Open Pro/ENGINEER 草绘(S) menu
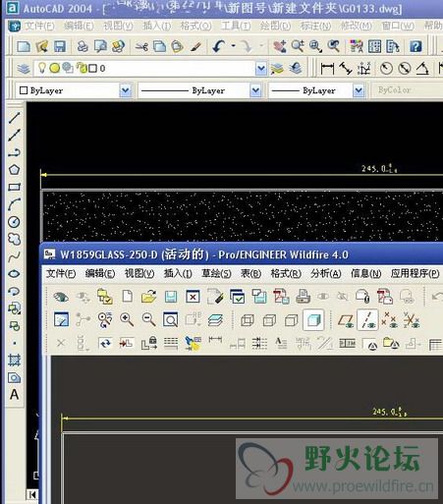443x504 pixels. pyautogui.click(x=216, y=273)
